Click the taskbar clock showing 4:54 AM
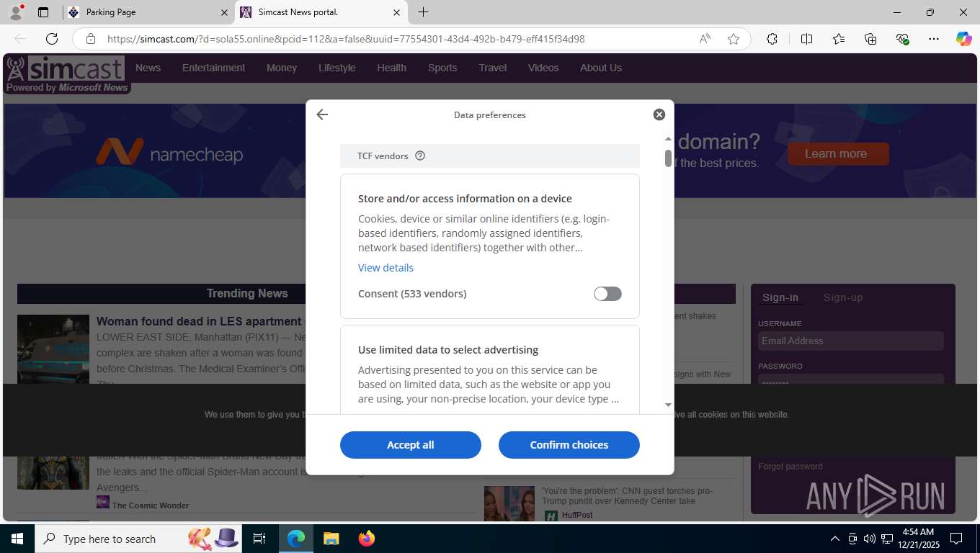Image resolution: width=980 pixels, height=553 pixels. (x=918, y=539)
